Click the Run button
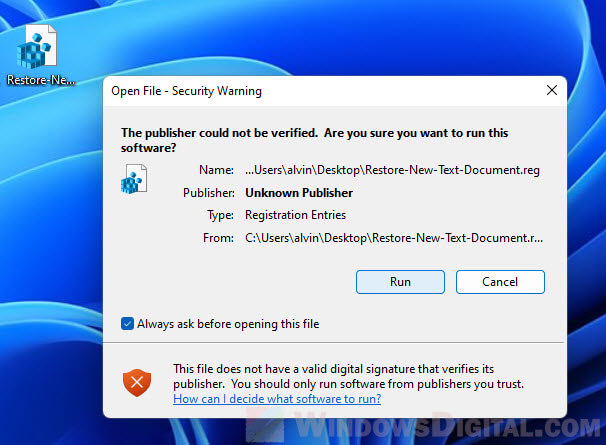The image size is (606, 445). coord(400,282)
